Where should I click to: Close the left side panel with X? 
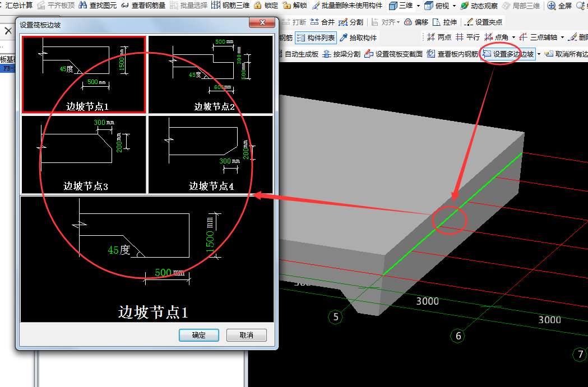[x=8, y=31]
